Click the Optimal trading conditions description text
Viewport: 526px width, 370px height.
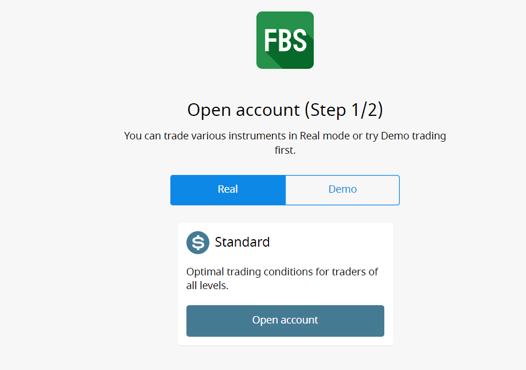282,278
